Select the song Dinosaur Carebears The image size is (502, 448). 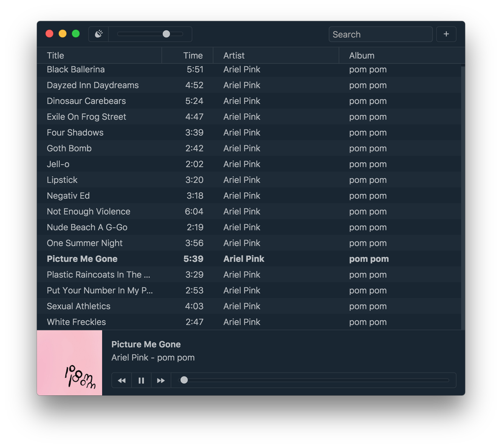pyautogui.click(x=249, y=101)
